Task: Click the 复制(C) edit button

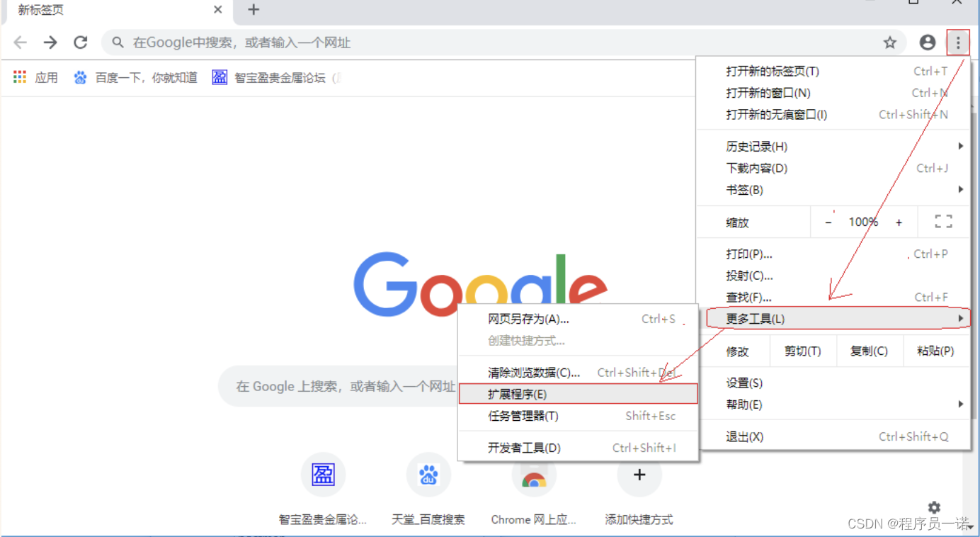Action: [870, 351]
